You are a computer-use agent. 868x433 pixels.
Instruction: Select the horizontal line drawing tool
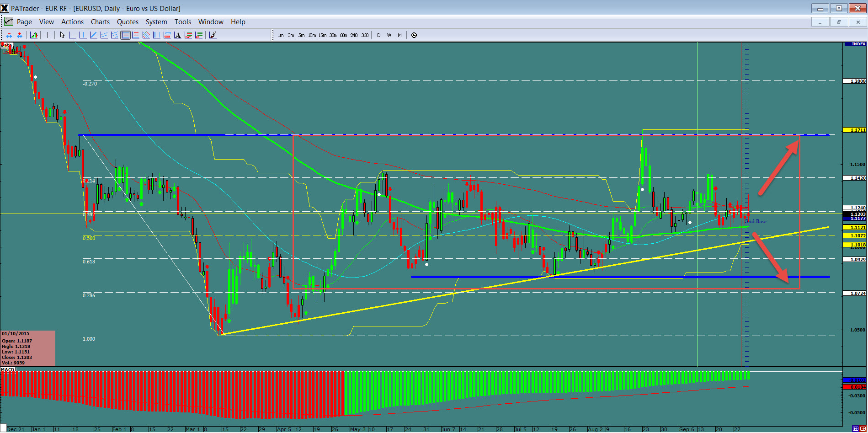pyautogui.click(x=72, y=35)
